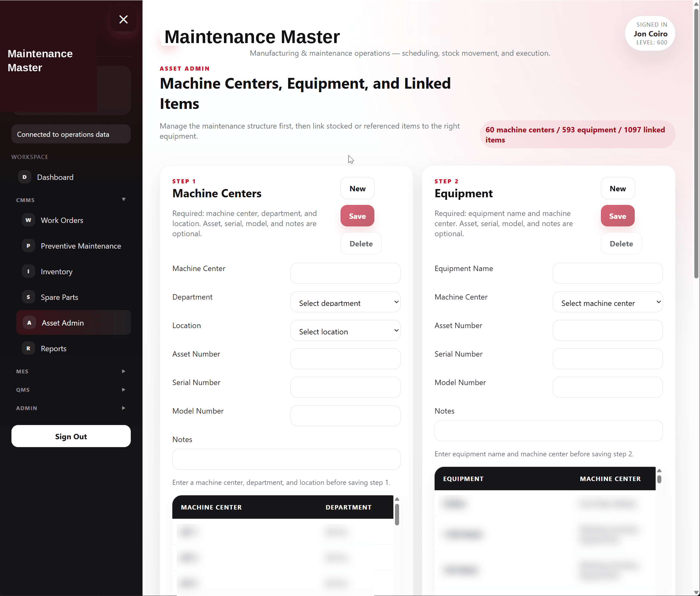Viewport: 700px width, 596px height.
Task: Focus Step 1 Serial Number field
Action: point(345,387)
